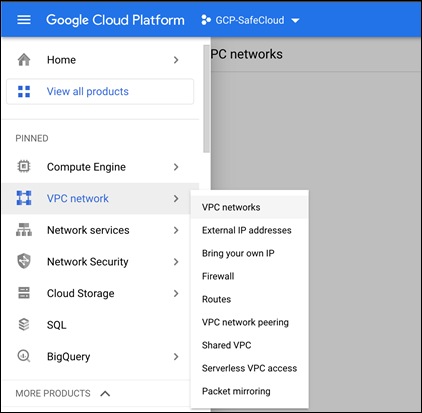Click the SQL stacked layers icon
Image resolution: width=422 pixels, height=413 pixels.
[24, 324]
